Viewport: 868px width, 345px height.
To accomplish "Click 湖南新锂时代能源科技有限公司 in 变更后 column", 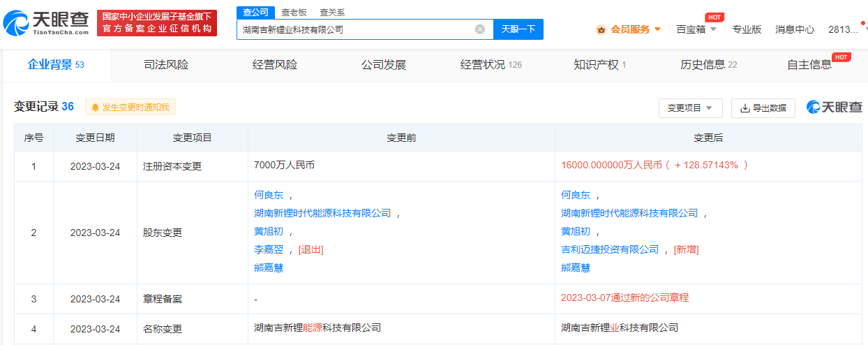I will [x=629, y=214].
